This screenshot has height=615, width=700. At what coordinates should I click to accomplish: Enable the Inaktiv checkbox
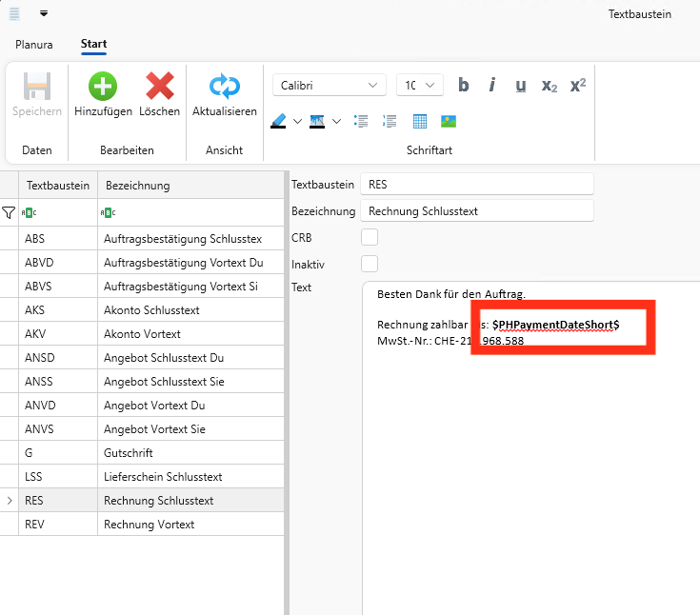point(370,264)
